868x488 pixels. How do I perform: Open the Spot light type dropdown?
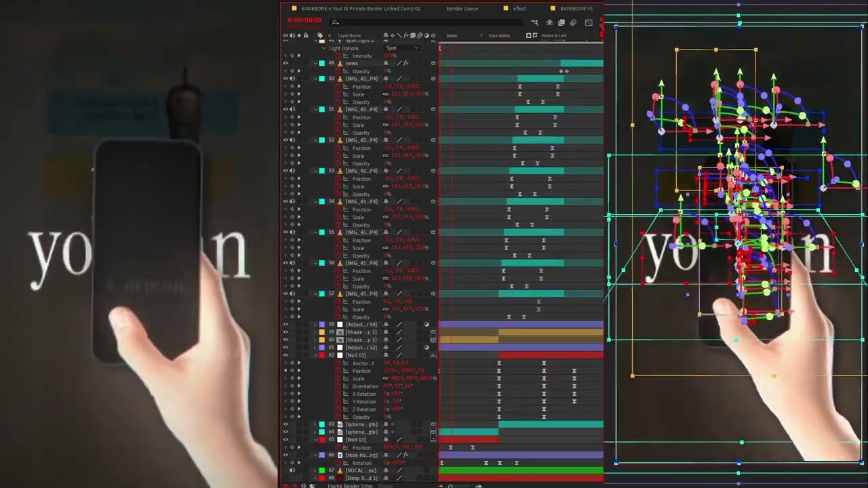pyautogui.click(x=402, y=48)
